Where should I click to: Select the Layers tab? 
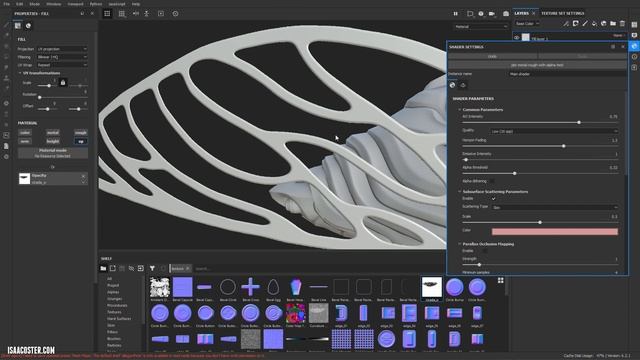click(x=521, y=13)
